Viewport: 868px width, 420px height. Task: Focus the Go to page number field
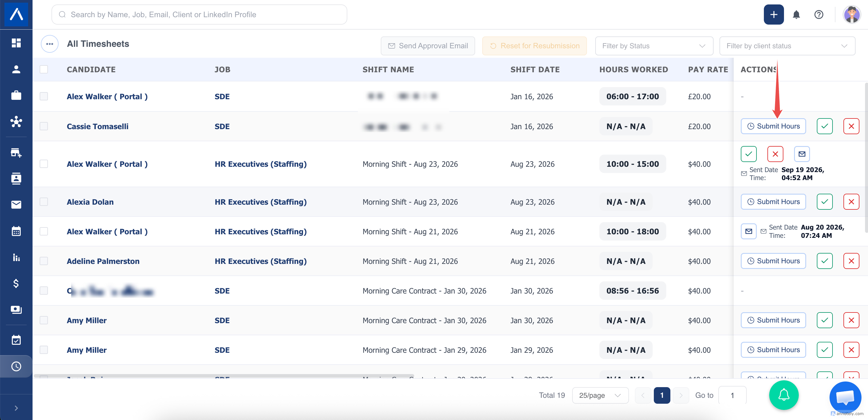pos(732,395)
